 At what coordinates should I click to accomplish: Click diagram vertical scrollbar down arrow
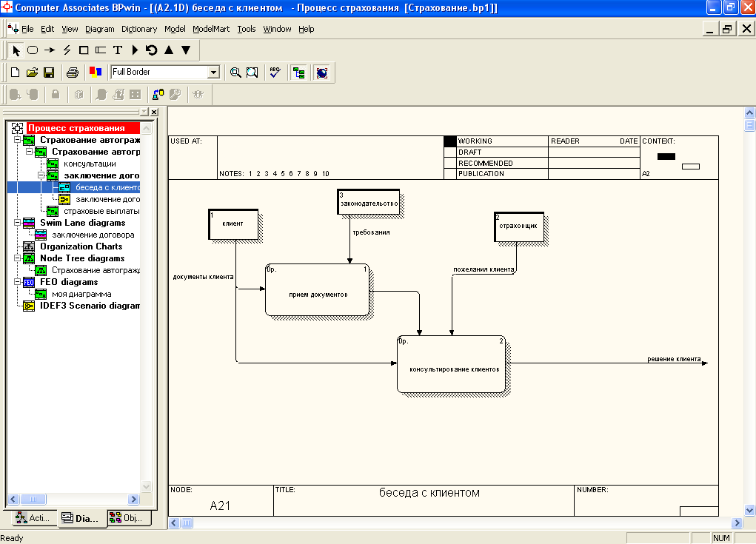(x=749, y=510)
